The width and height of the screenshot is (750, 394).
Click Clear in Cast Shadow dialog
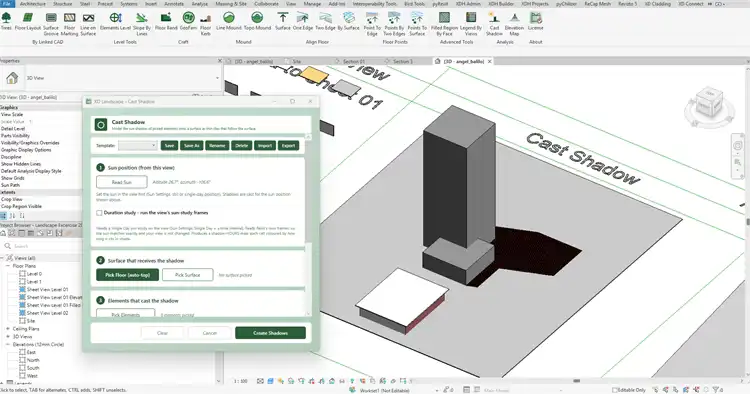tap(162, 333)
